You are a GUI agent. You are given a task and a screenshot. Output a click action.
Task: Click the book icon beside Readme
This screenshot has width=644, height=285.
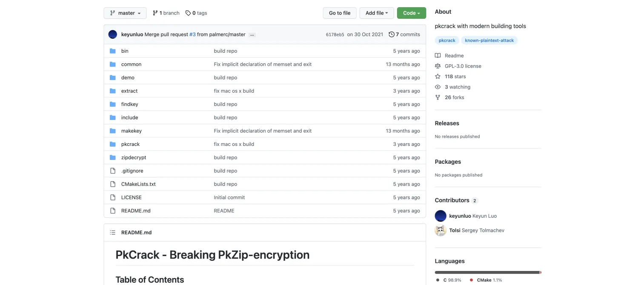coord(438,56)
